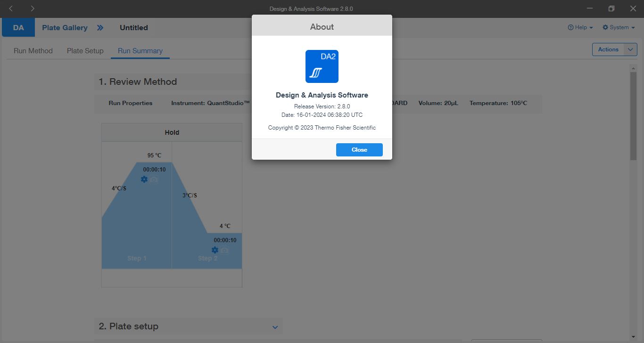Switch to the Plate Setup tab
The width and height of the screenshot is (644, 343).
(85, 51)
